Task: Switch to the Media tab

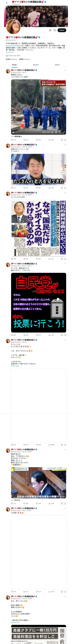Action: tap(57, 65)
